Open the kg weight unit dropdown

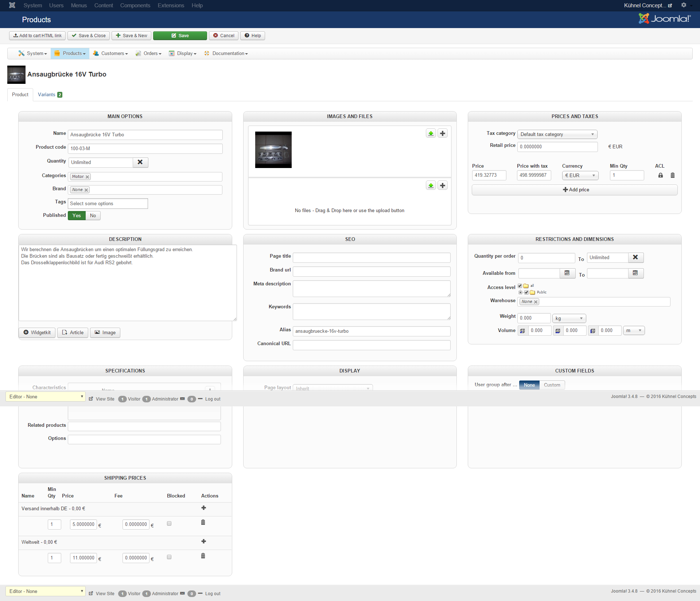tap(569, 318)
